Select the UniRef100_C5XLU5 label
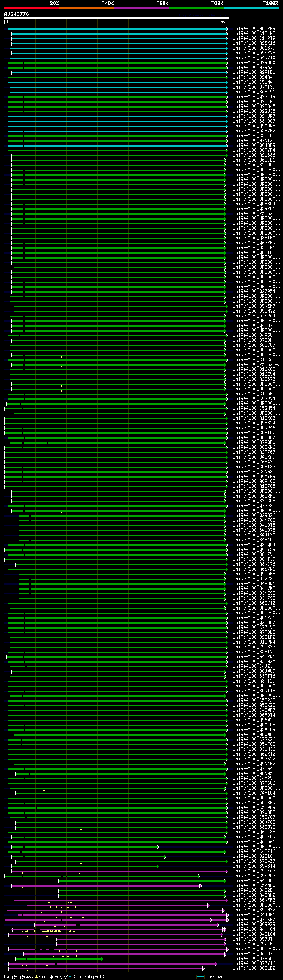Image resolution: width=283 pixels, height=980 pixels. (254, 136)
